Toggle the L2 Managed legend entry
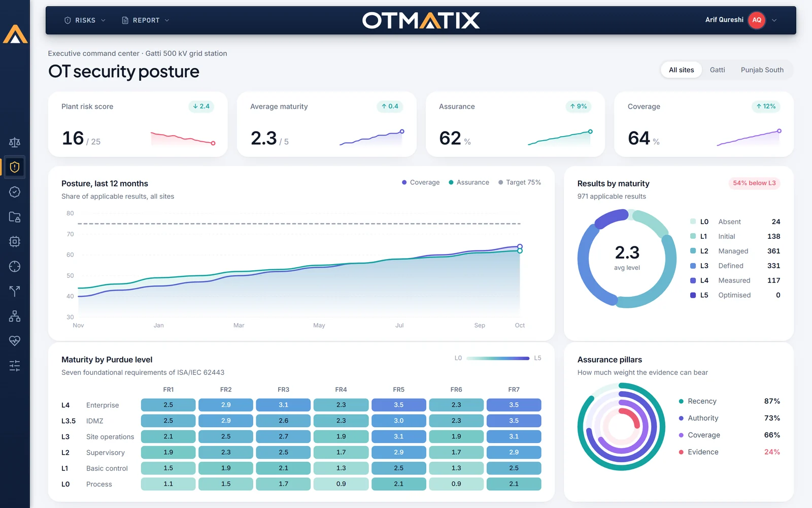 (x=735, y=251)
